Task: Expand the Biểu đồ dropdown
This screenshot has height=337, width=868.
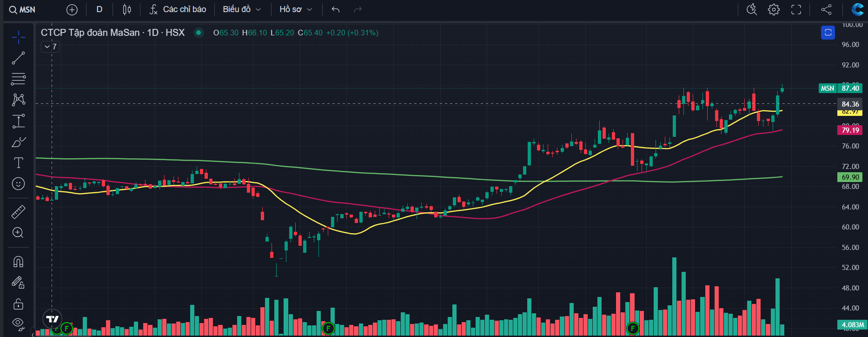Action: tap(242, 9)
